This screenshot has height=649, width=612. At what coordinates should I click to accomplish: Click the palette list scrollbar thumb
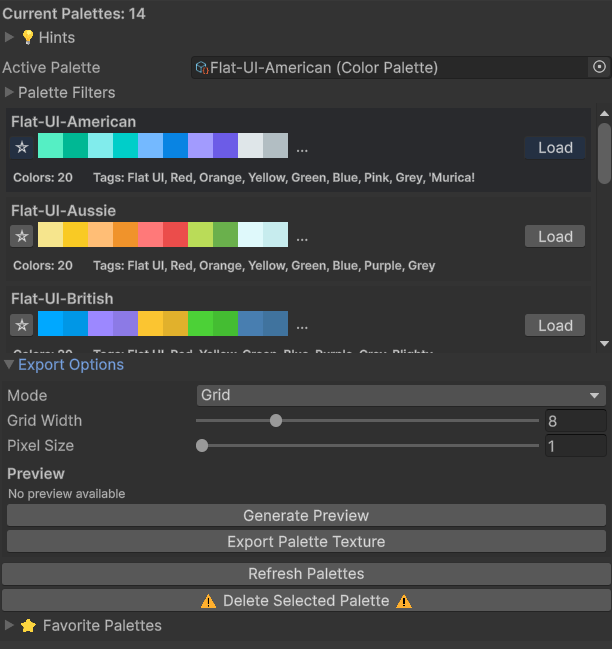point(604,153)
